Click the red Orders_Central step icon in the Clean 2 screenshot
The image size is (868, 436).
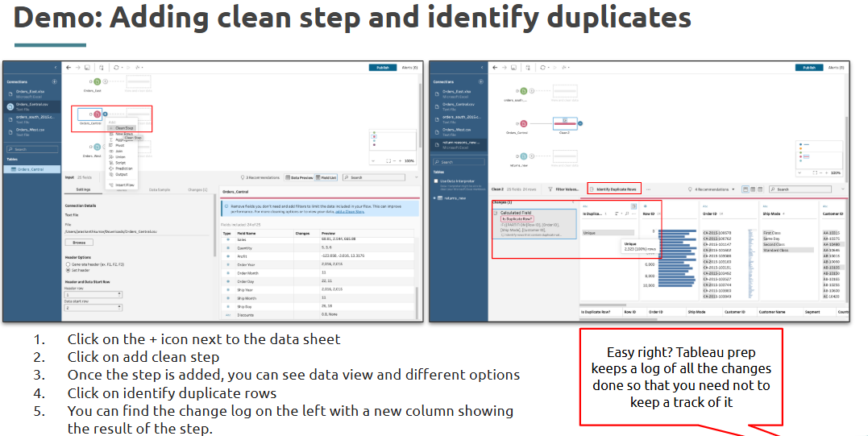(x=524, y=123)
